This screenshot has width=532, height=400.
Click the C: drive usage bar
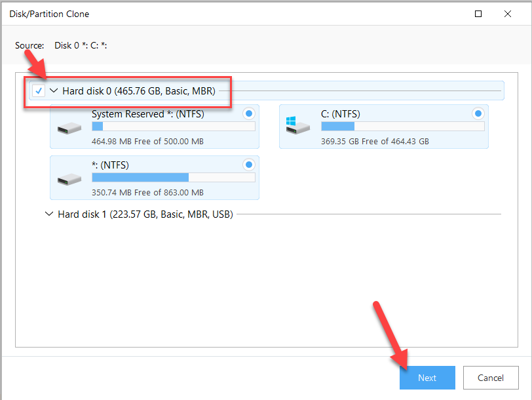tap(403, 127)
